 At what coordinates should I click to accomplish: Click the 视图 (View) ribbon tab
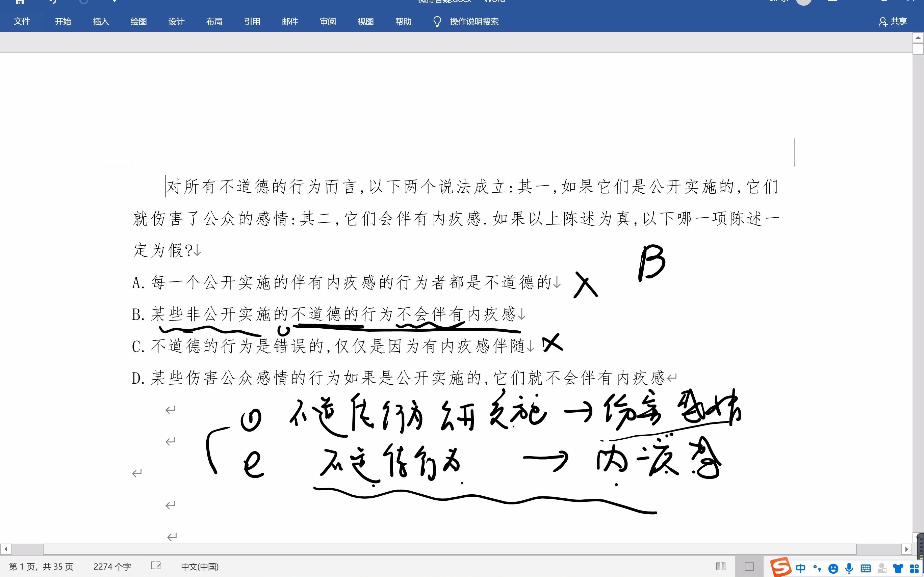click(365, 21)
